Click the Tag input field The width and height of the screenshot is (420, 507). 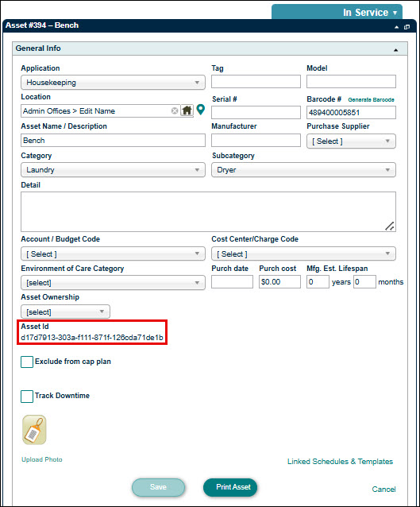pos(256,82)
